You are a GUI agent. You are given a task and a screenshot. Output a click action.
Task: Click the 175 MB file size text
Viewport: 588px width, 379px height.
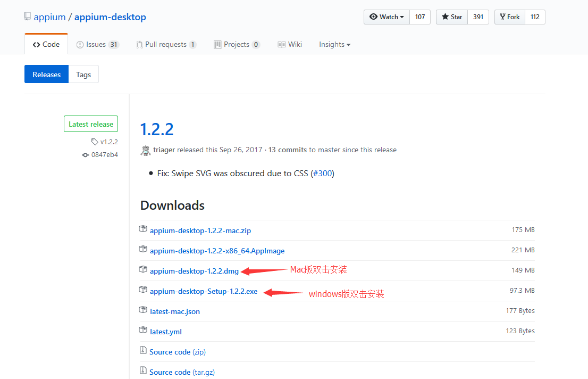tap(523, 229)
